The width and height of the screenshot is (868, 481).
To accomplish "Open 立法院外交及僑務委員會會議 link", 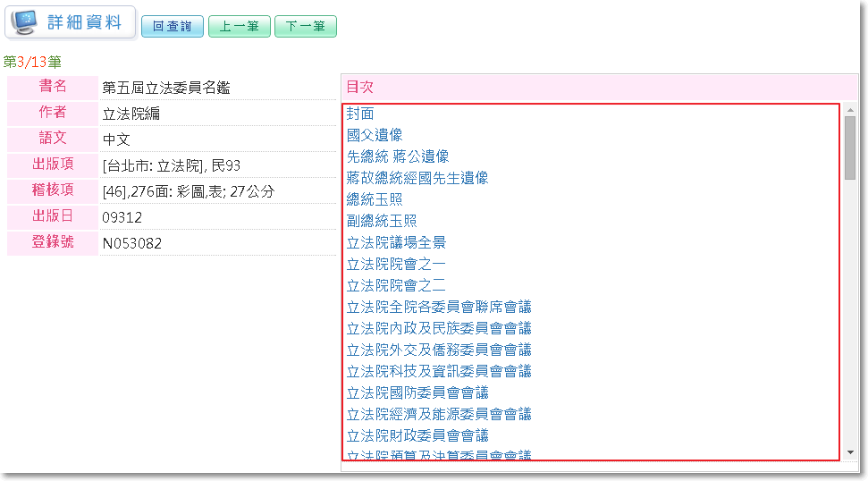I will coord(439,350).
